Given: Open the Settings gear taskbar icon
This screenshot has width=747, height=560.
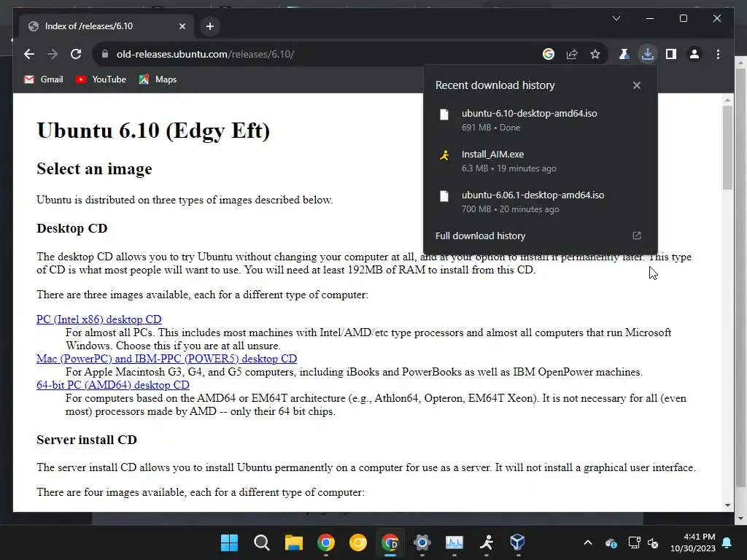Looking at the screenshot, I should click(x=422, y=542).
